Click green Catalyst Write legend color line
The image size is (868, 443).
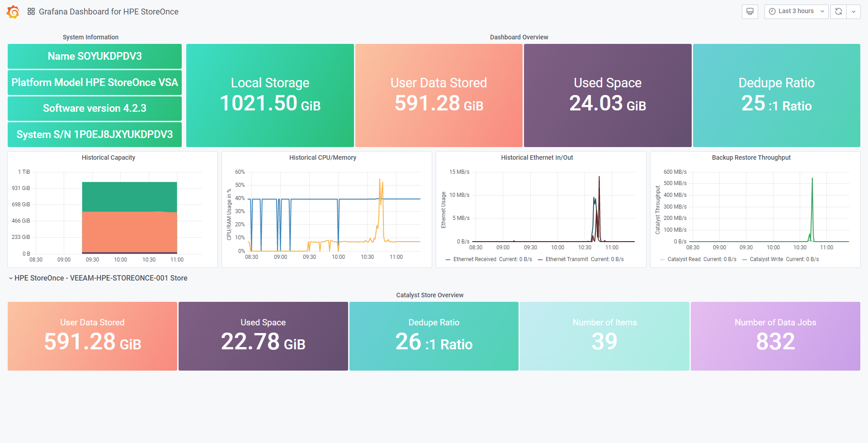(x=745, y=260)
